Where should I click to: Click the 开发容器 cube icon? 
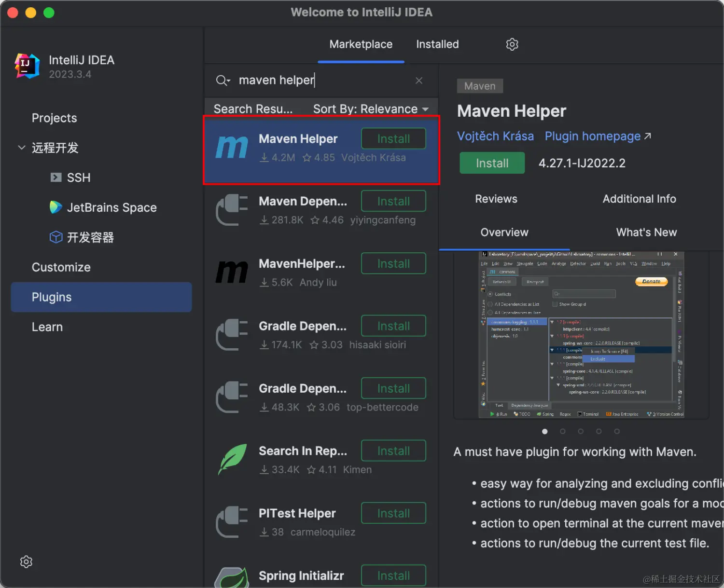click(x=56, y=237)
